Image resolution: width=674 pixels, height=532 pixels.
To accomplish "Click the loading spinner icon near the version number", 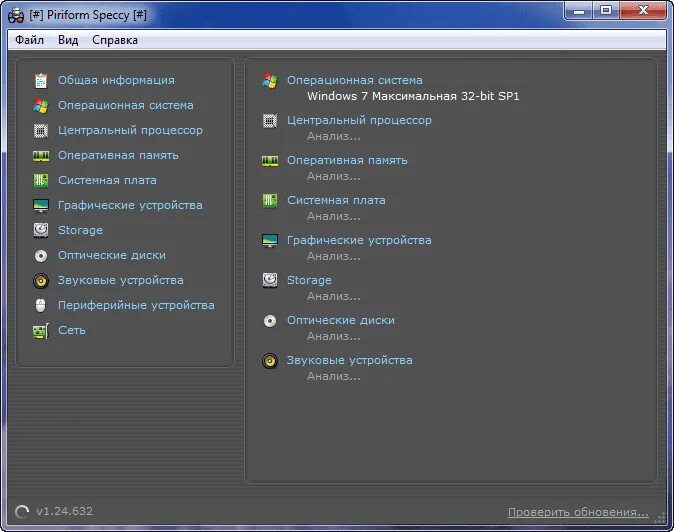I will coord(22,511).
